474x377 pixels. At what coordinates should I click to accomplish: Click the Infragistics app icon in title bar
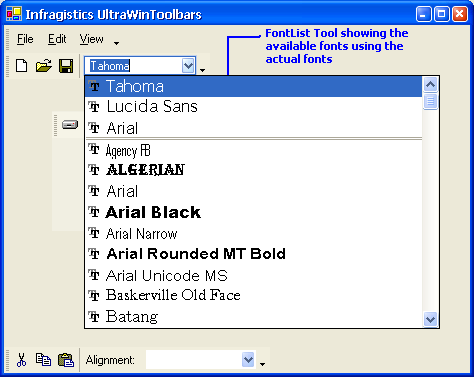[x=14, y=14]
